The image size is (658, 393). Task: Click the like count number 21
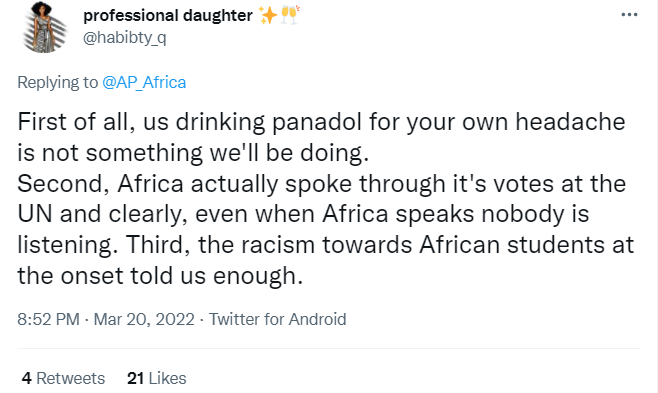point(136,378)
